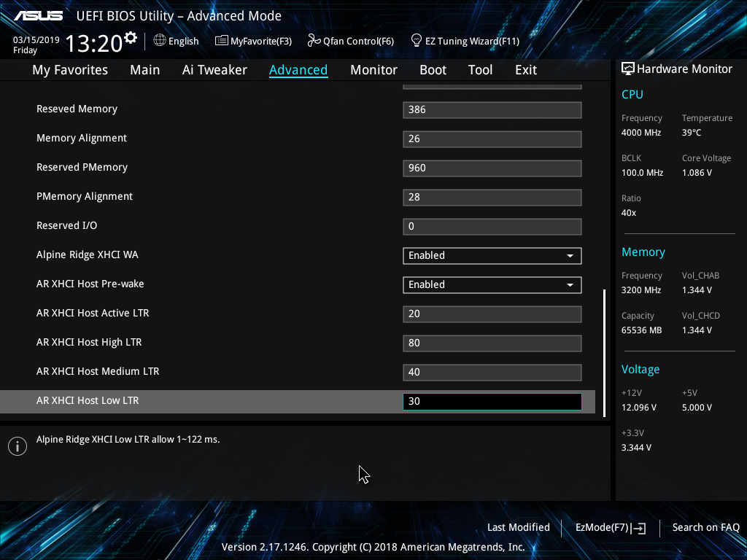Select the PMemory Alignment label
The width and height of the screenshot is (747, 560).
pyautogui.click(x=85, y=196)
